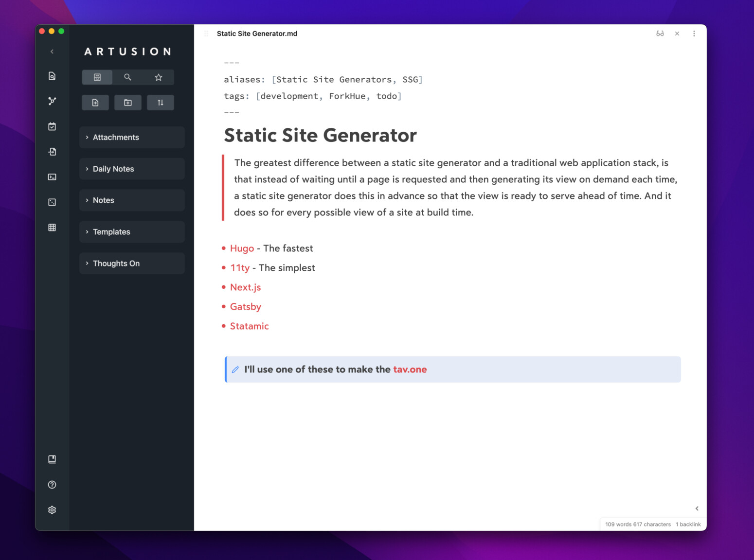Change the file sort order

coord(161,103)
